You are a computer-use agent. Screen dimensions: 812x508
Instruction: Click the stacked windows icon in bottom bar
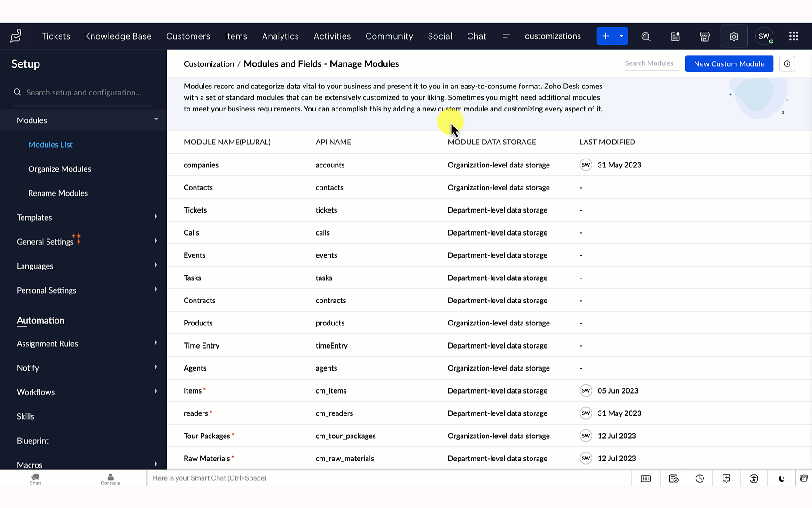point(804,478)
